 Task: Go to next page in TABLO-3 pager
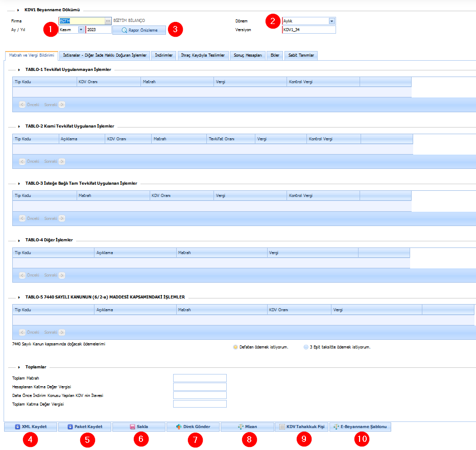62,218
